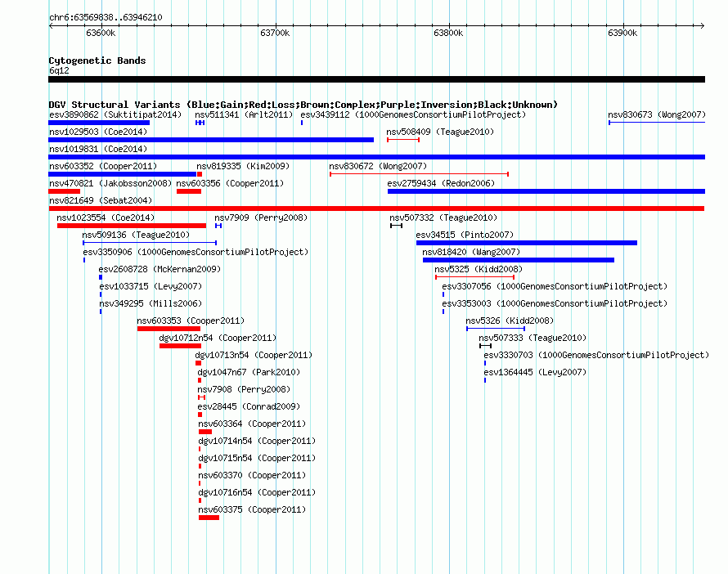Click the nsv470821 (Jakobsson2008) label
728x574 pixels.
[x=110, y=183]
